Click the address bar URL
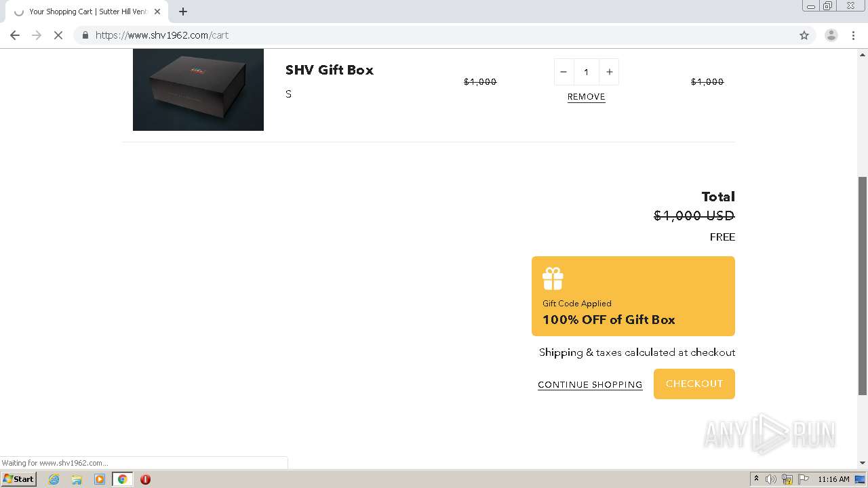Screen dimensions: 868x488 [x=163, y=35]
